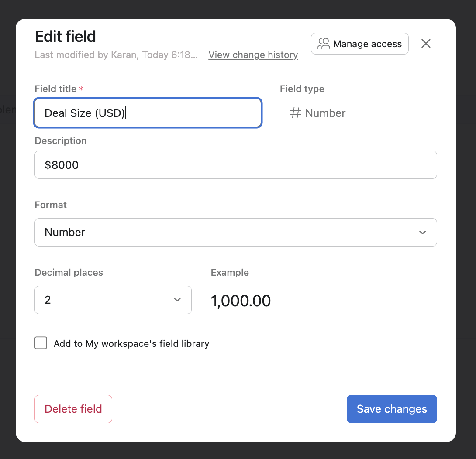Select the example value 1,000.00
This screenshot has width=476, height=459.
tap(241, 300)
